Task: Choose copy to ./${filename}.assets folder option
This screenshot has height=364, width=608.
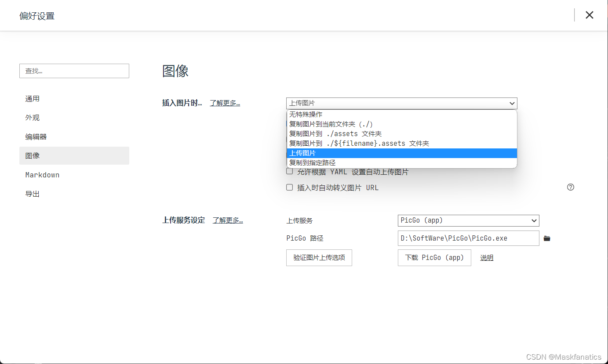Action: click(402, 143)
